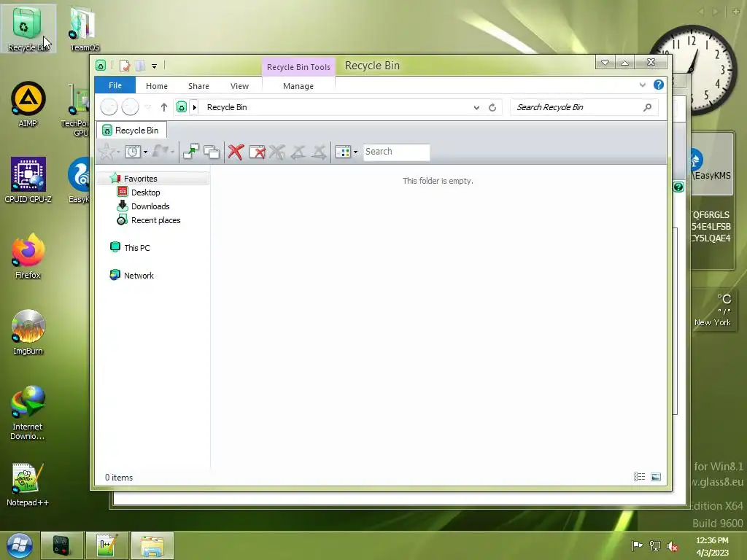Image resolution: width=747 pixels, height=560 pixels.
Task: Open the network tray icon
Action: point(655,545)
